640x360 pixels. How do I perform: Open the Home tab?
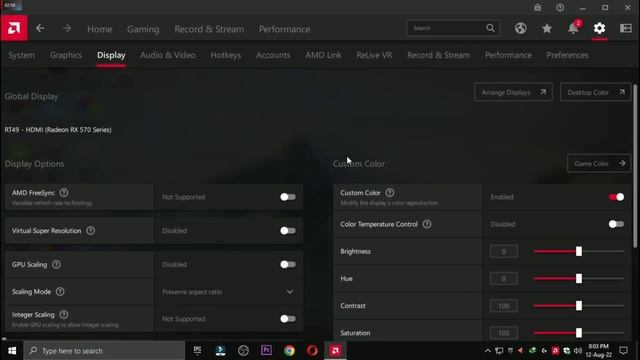(x=100, y=29)
